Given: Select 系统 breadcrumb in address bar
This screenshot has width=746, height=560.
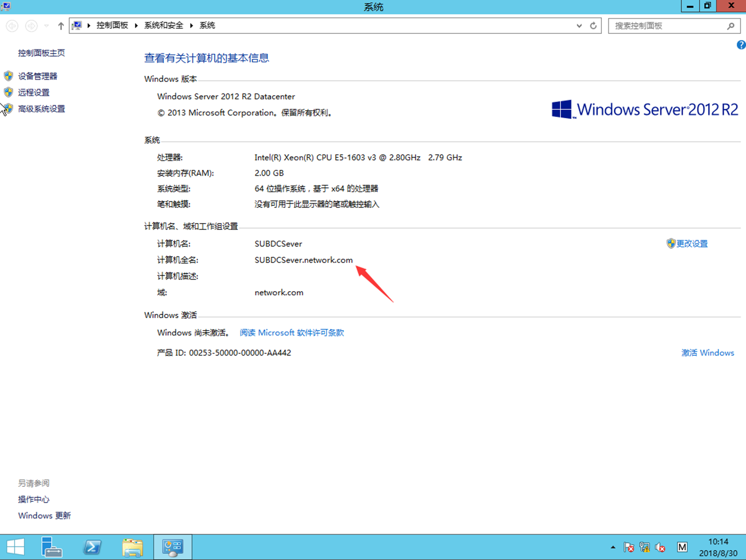Looking at the screenshot, I should coord(207,25).
